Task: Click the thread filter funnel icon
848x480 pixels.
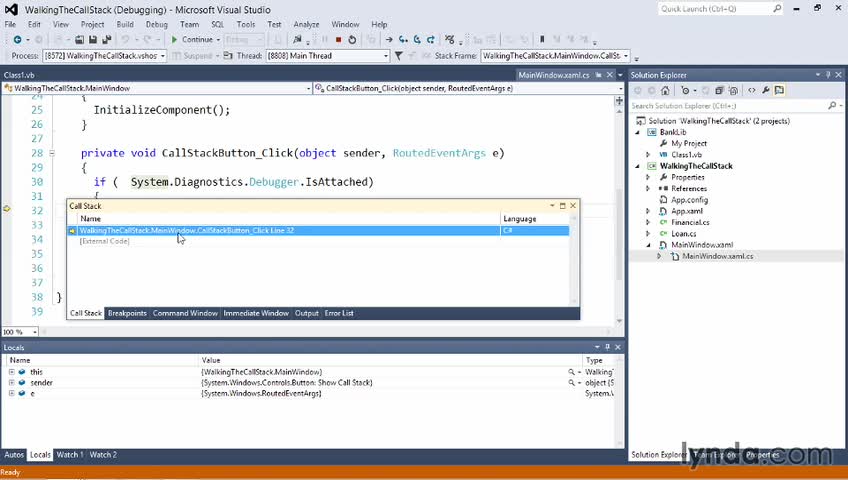Action: (399, 56)
